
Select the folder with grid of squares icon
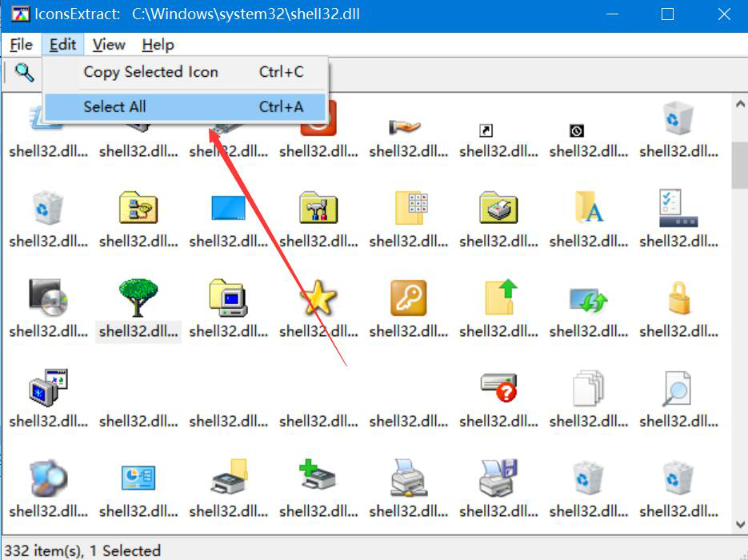click(x=410, y=208)
